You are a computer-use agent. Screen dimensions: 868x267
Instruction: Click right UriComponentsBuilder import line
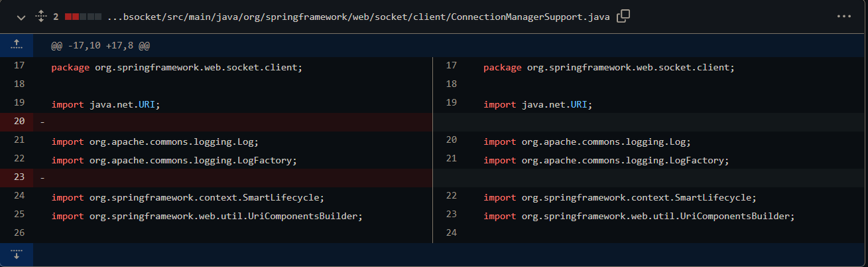[639, 216]
